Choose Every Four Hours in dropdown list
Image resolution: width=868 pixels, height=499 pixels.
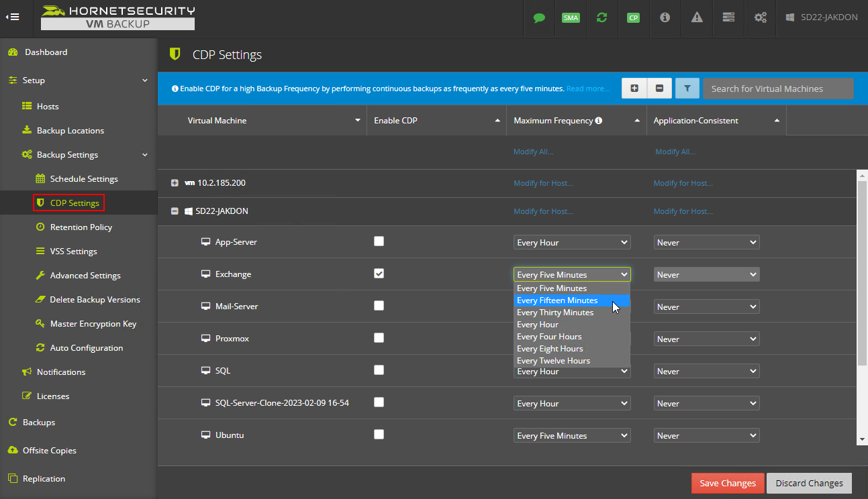(572, 337)
